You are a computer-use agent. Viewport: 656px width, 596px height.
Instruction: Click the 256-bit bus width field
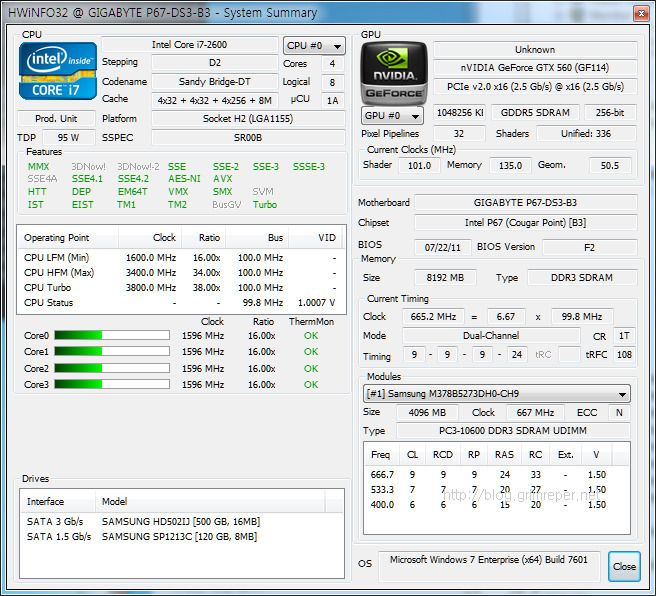pos(610,113)
